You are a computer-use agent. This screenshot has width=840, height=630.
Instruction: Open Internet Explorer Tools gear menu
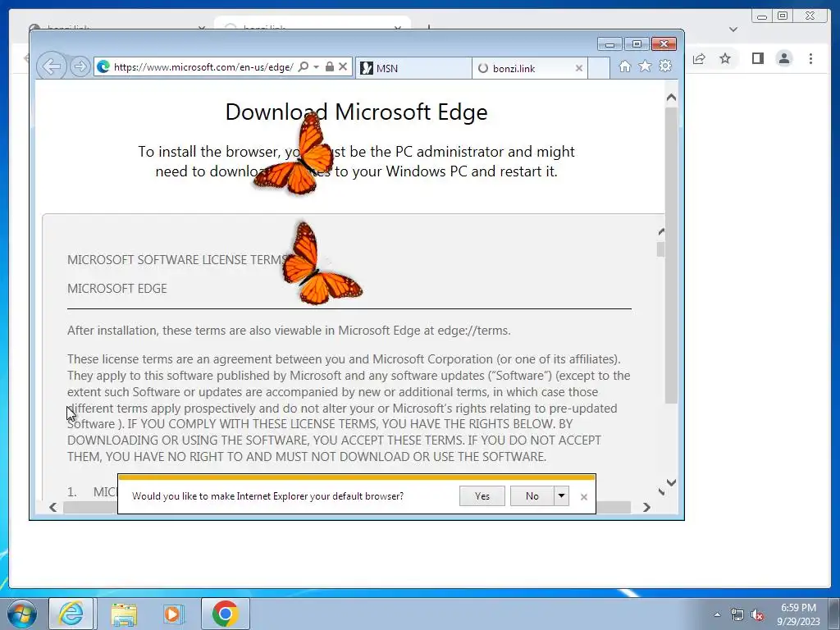click(665, 66)
